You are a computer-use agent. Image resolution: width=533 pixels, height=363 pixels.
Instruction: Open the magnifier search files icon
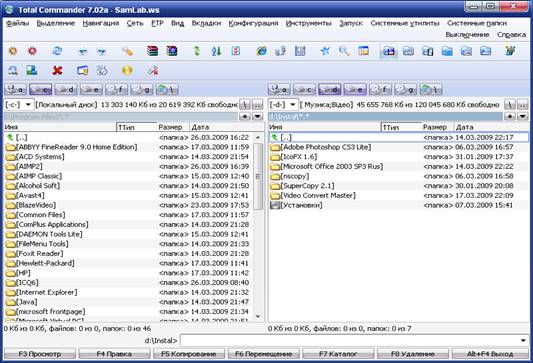[x=344, y=51]
